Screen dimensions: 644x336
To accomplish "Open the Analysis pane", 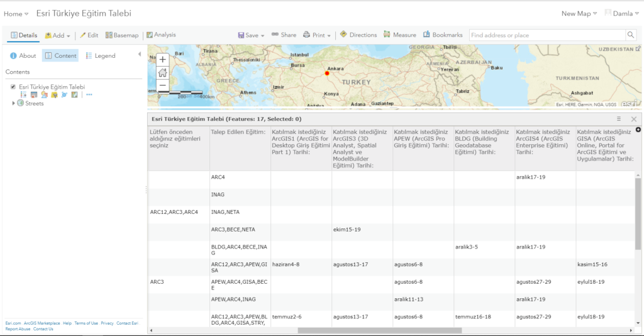I will point(161,35).
